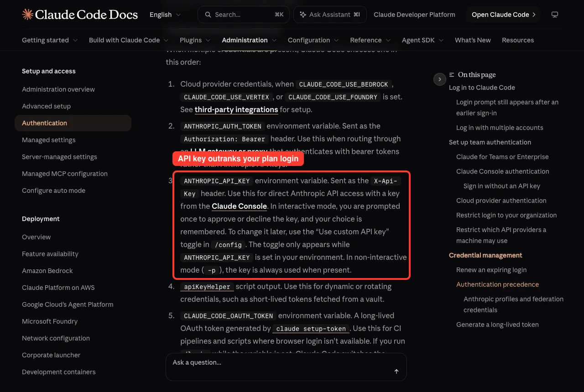584x392 pixels.
Task: Expand the Agent SDK dropdown
Action: 423,40
